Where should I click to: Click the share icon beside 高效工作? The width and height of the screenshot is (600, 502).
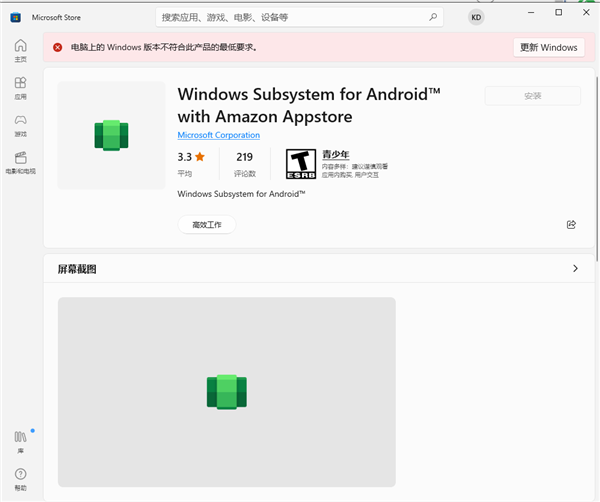click(x=571, y=225)
